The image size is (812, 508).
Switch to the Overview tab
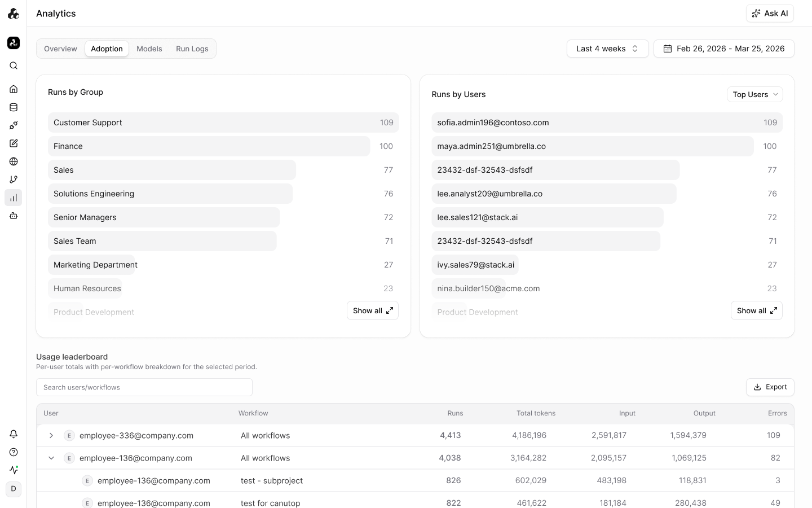[x=60, y=49]
